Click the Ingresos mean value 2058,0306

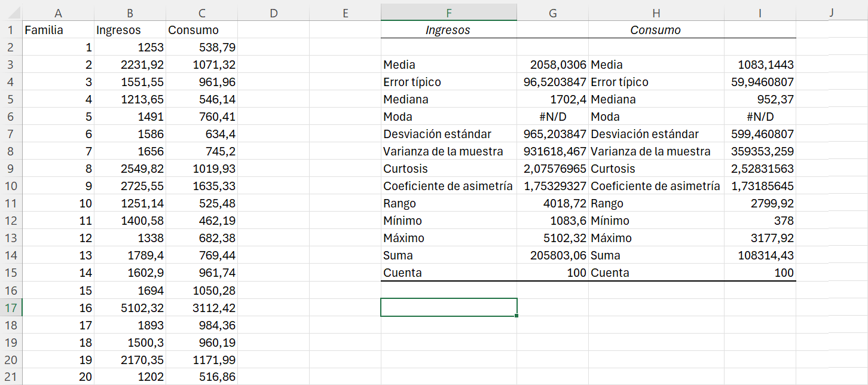[552, 65]
